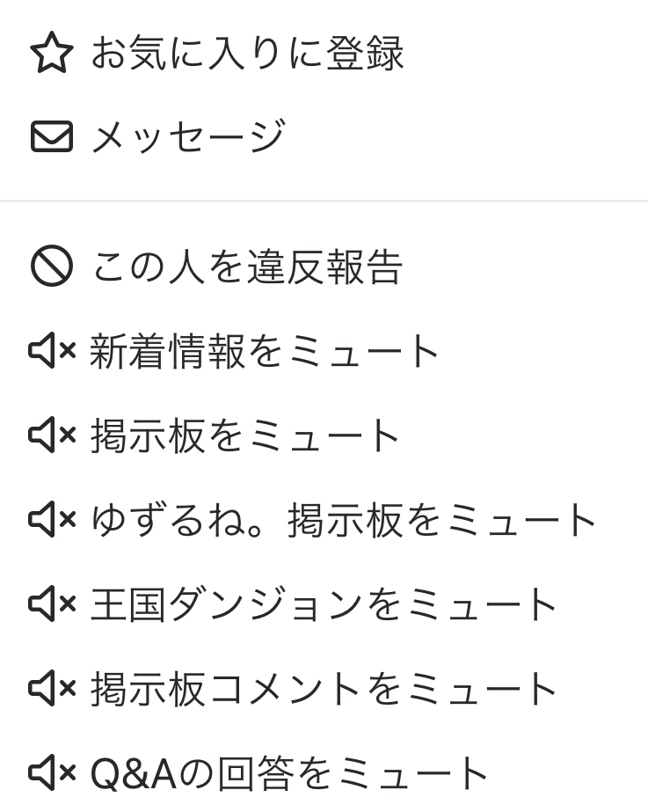This screenshot has width=648, height=812.
Task: Click the mute icon for Q&Aの回答
Action: [52, 773]
